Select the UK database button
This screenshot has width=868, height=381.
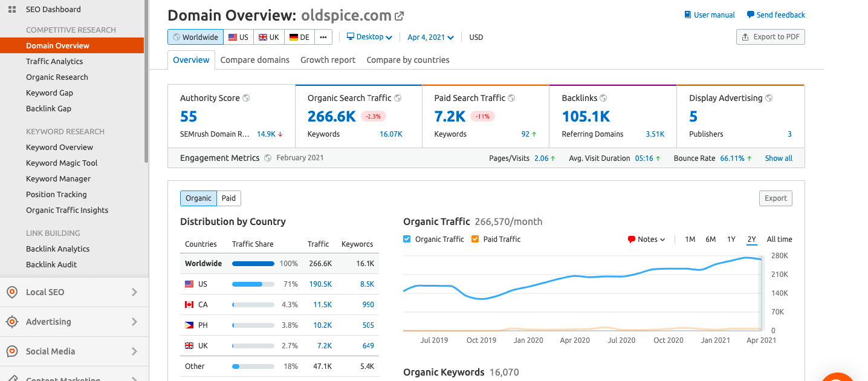(268, 37)
